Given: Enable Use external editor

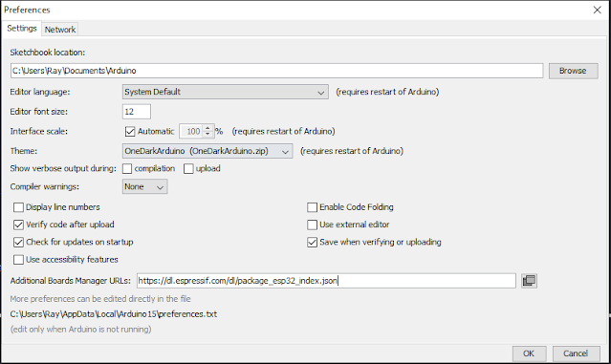Looking at the screenshot, I should pos(312,225).
